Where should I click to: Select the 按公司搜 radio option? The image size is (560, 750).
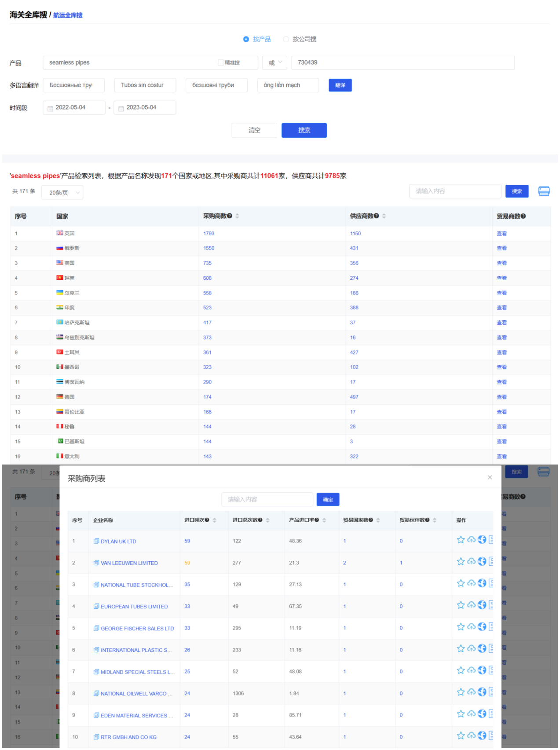click(x=286, y=39)
